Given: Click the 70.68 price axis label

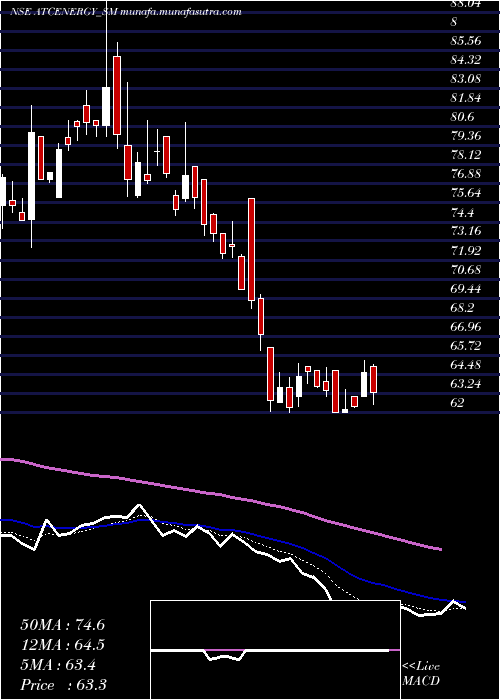Looking at the screenshot, I should pos(466,270).
